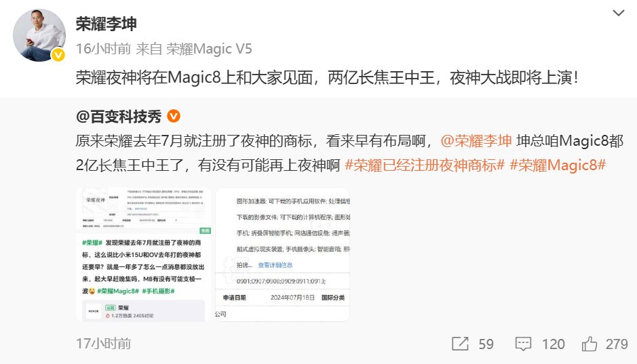Open the 荣耀Magic V5 source link
The image size is (637, 364).
209,49
